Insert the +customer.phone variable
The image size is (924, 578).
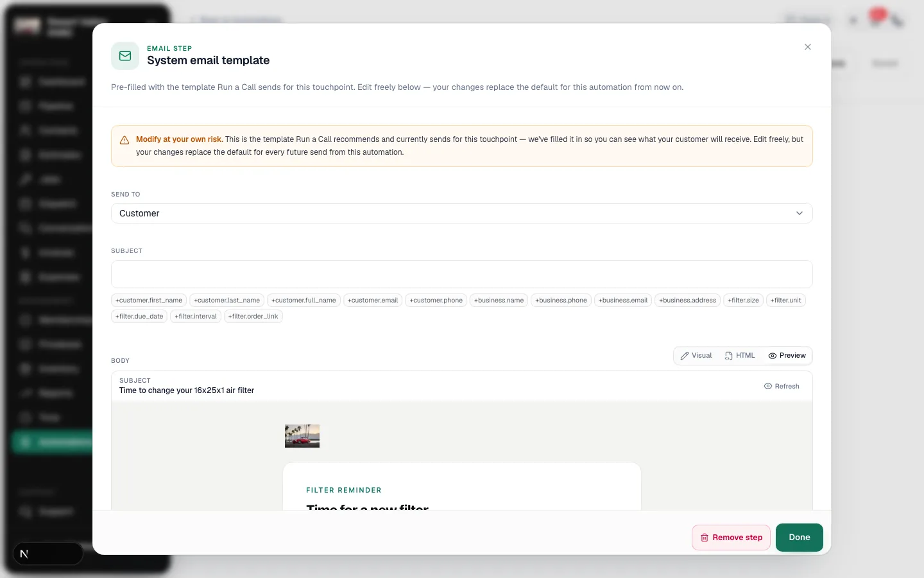coord(436,300)
